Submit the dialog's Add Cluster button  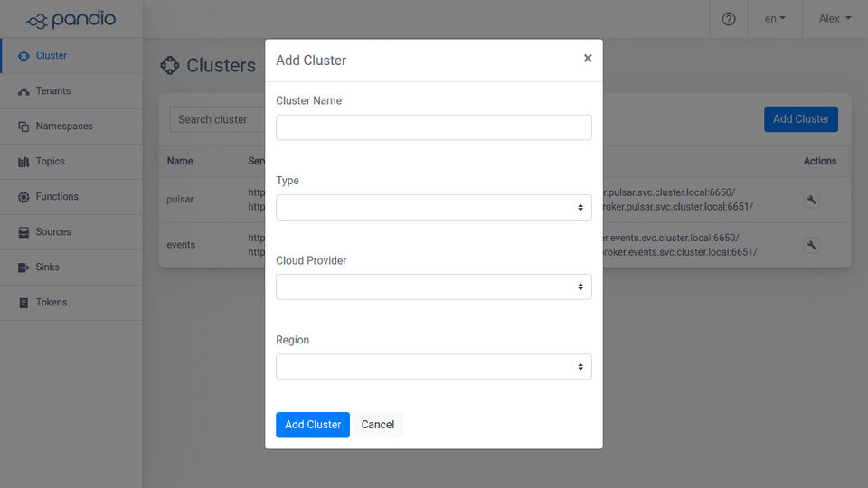pyautogui.click(x=313, y=425)
